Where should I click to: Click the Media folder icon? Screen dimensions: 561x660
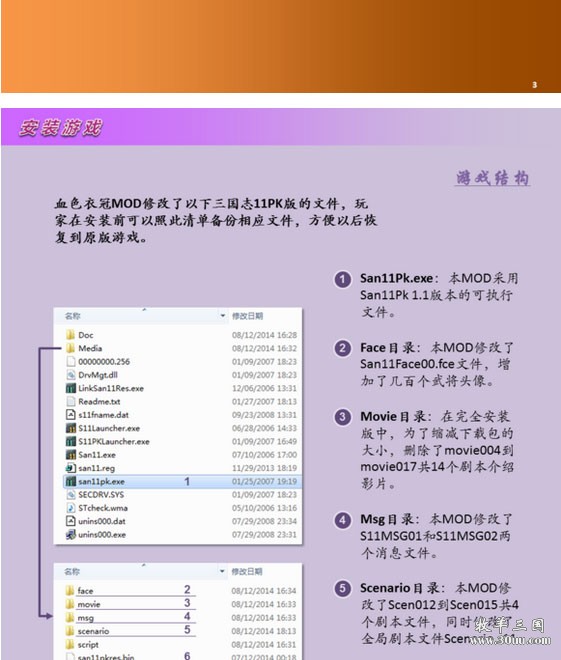click(x=70, y=348)
